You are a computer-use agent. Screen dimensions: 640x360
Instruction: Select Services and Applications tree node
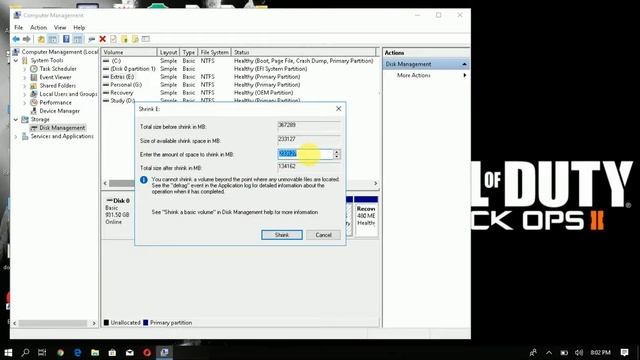coord(62,136)
